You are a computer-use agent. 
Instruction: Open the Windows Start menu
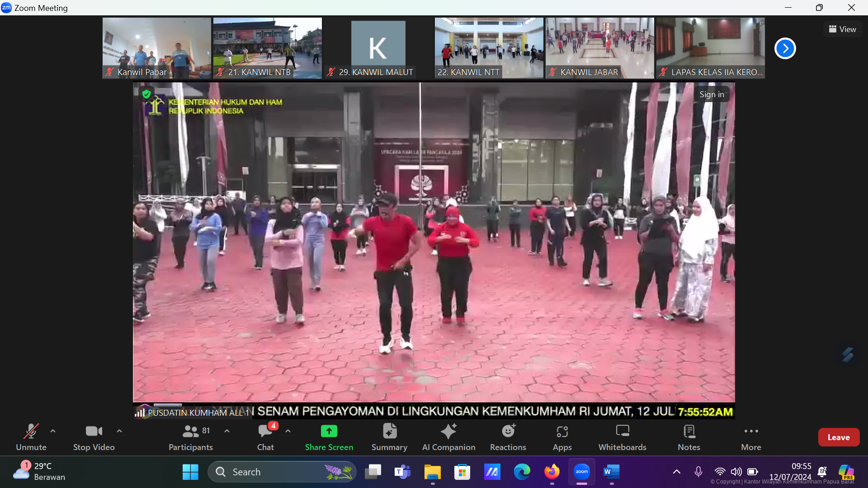190,472
